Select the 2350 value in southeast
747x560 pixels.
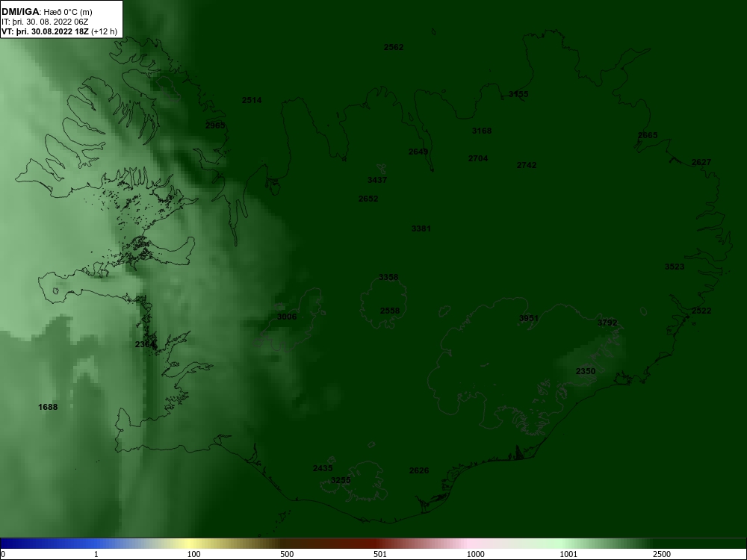pyautogui.click(x=586, y=371)
